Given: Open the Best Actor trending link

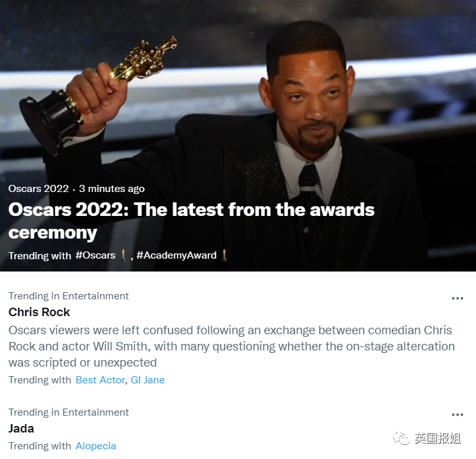Looking at the screenshot, I should coord(100,379).
